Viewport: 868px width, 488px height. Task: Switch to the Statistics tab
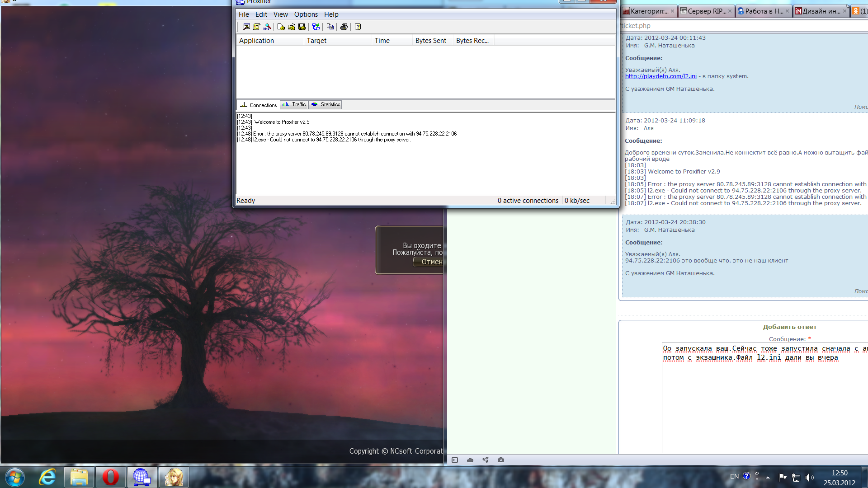[325, 104]
